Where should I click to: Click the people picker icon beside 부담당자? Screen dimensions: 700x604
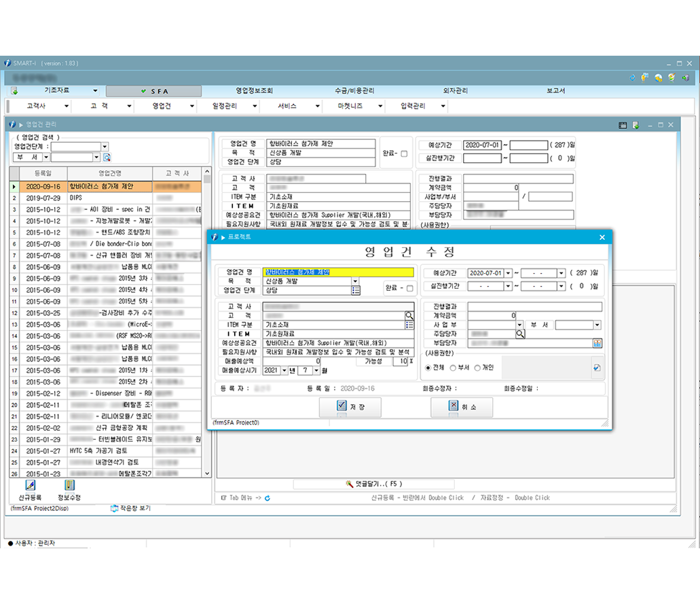click(x=597, y=344)
